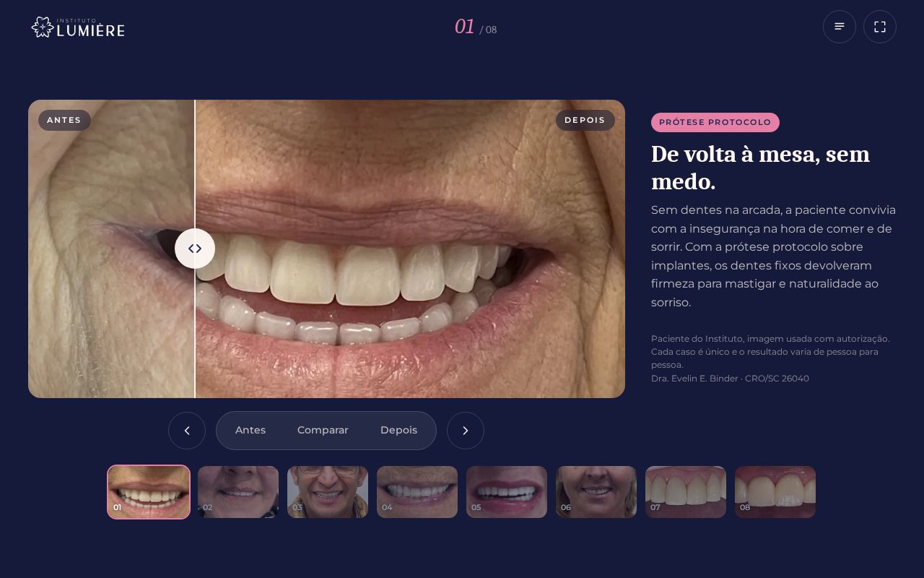Open the case list menu icon

[x=840, y=27]
